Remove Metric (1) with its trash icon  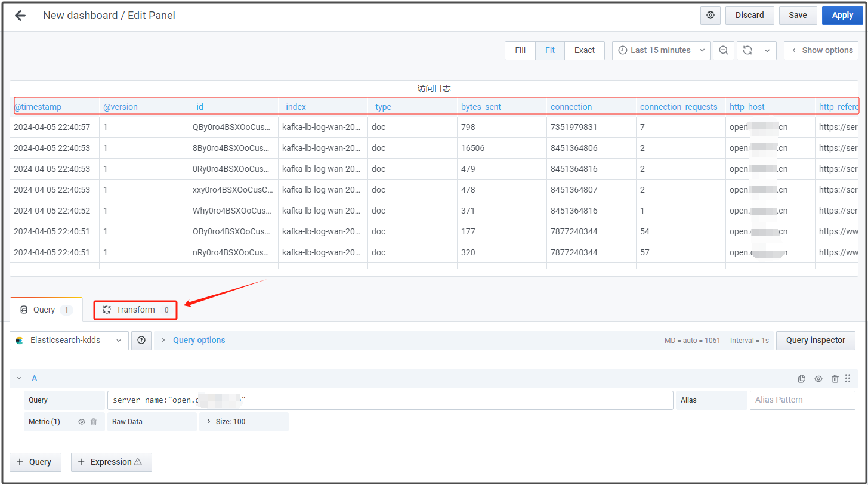click(x=94, y=422)
